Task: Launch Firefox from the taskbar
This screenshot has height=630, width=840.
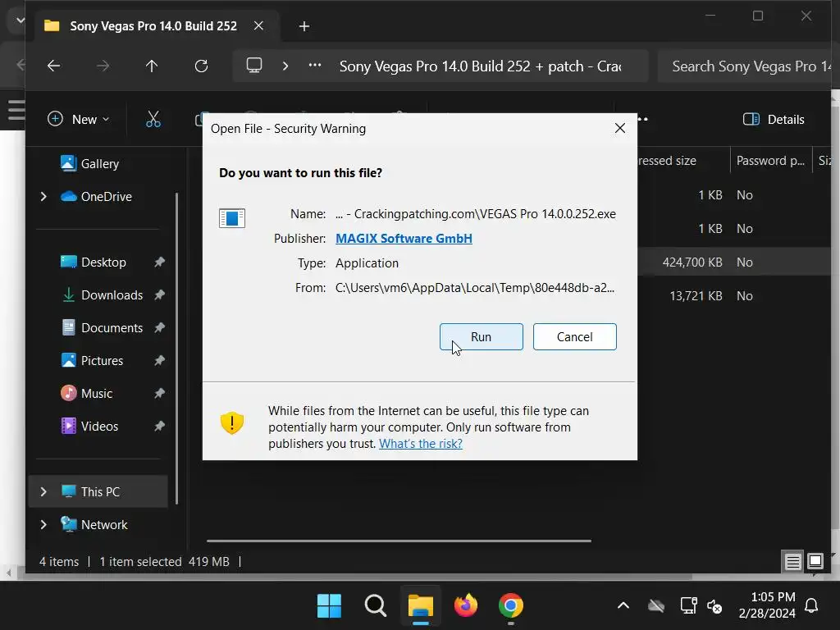Action: pyautogui.click(x=466, y=605)
